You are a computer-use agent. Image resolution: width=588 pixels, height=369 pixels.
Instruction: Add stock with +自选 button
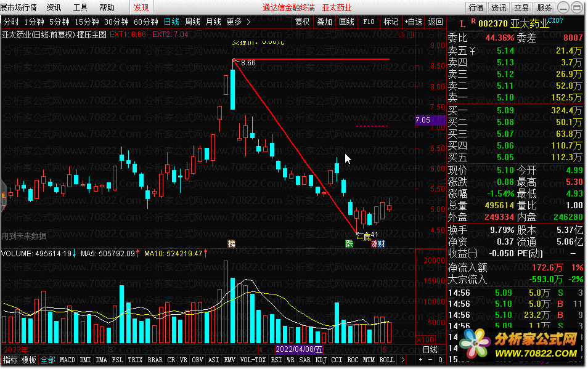tap(413, 22)
